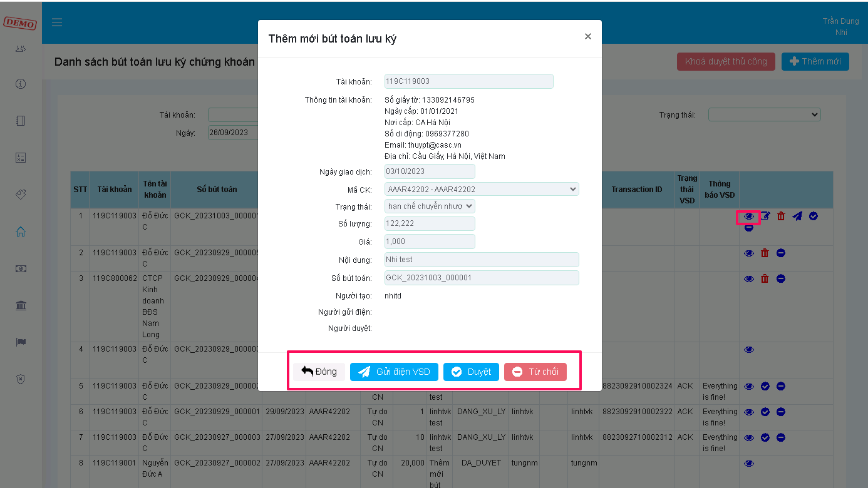Open the price tag sidebar icon
This screenshot has width=868, height=488.
[x=21, y=195]
